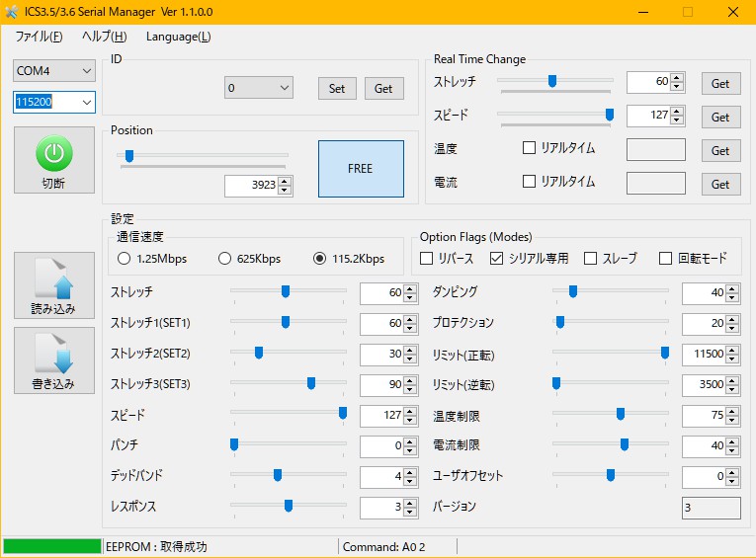Click Get button for 温度

tap(720, 151)
